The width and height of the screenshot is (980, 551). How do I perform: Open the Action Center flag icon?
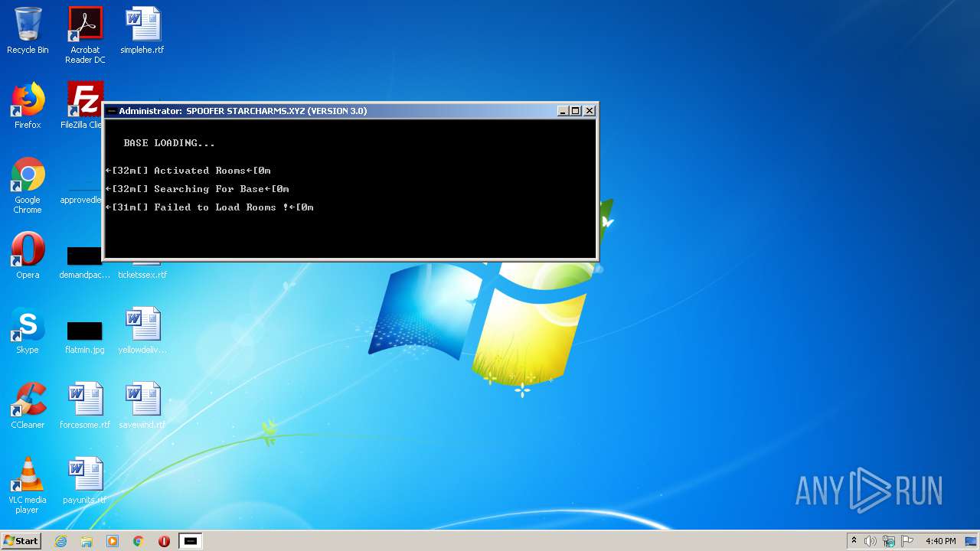(907, 541)
